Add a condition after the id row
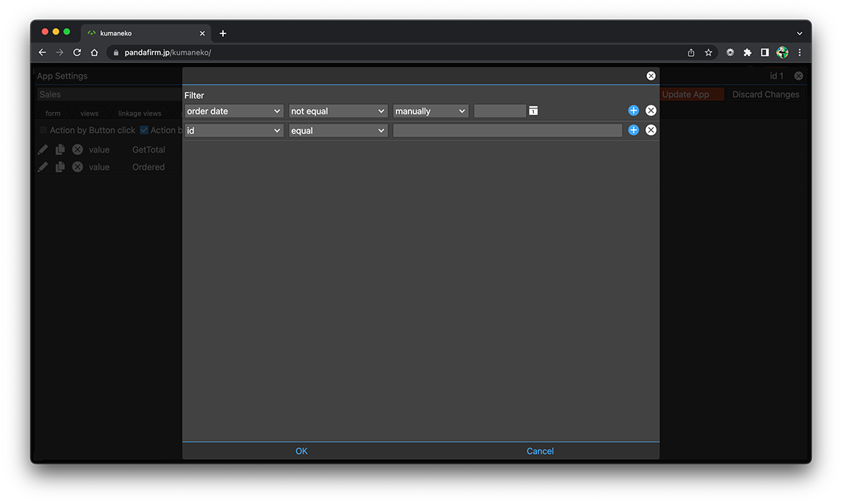The image size is (842, 504). [633, 130]
